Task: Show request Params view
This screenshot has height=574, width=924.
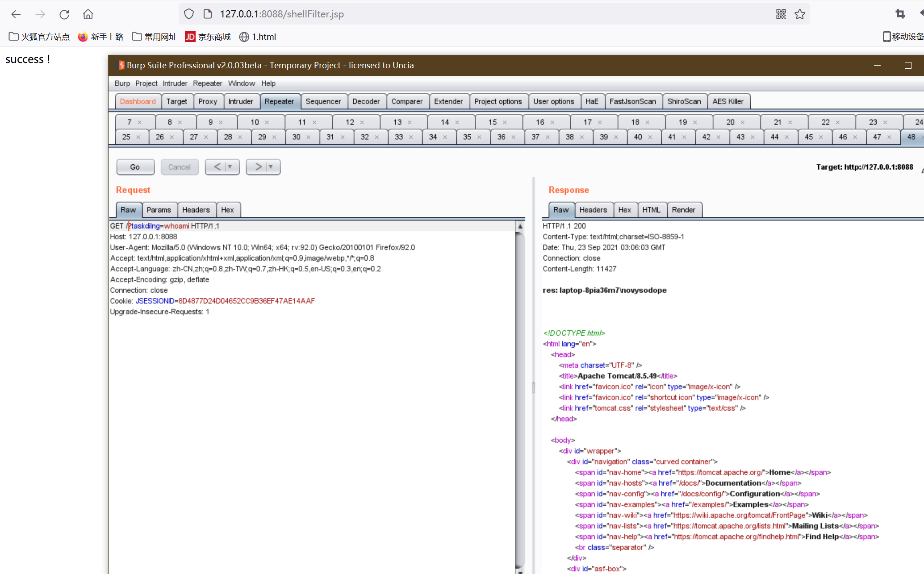Action: (x=159, y=210)
